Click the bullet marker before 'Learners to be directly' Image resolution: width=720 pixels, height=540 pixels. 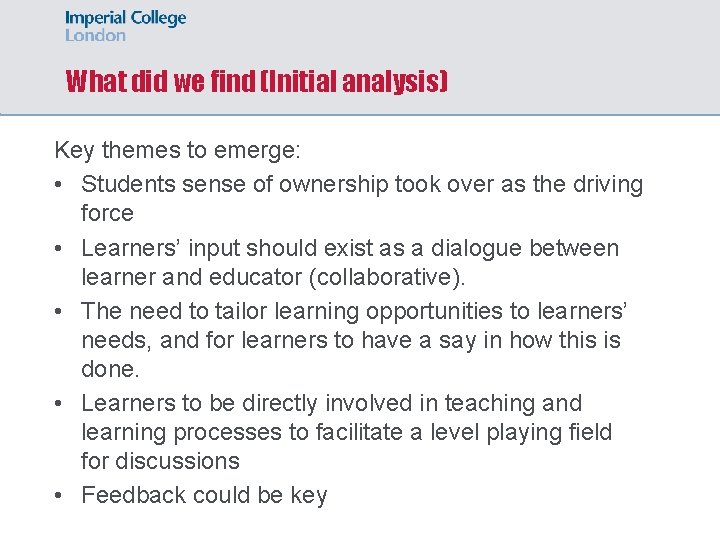coord(62,403)
